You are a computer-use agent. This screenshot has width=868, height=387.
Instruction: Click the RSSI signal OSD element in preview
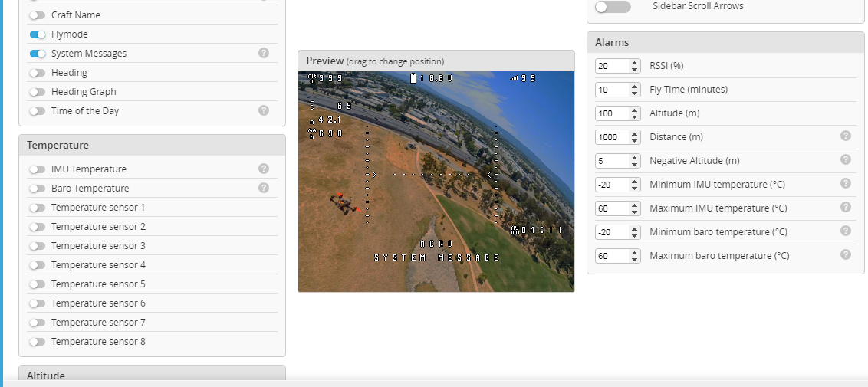tap(523, 78)
